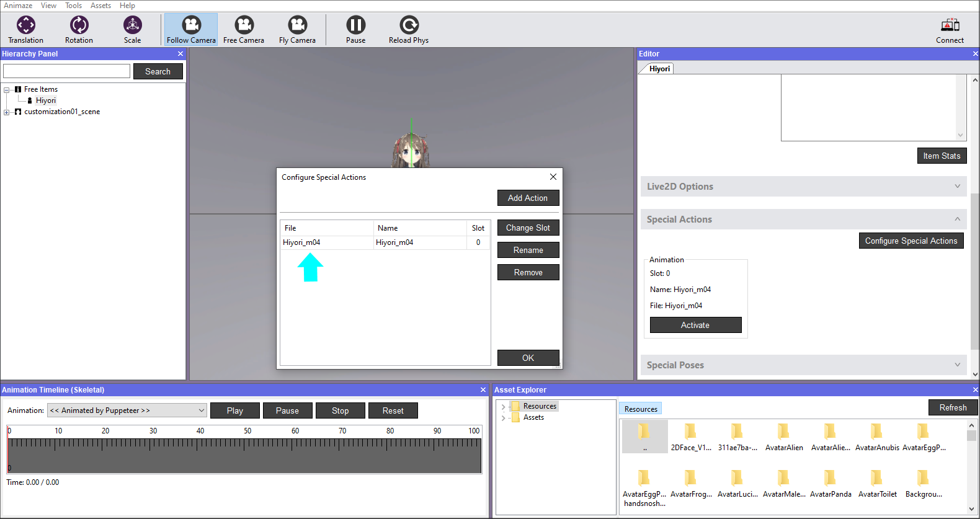Screen dimensions: 980x519
Task: Switch to Fly Camera mode
Action: (x=297, y=30)
